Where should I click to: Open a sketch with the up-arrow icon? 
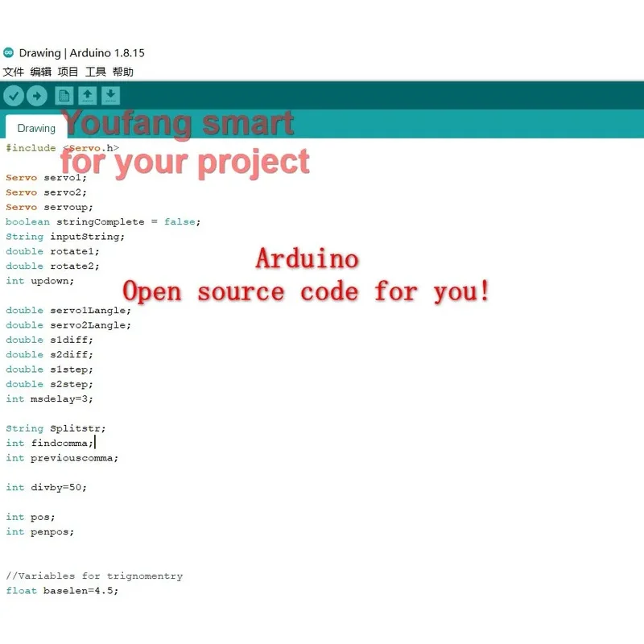(88, 96)
